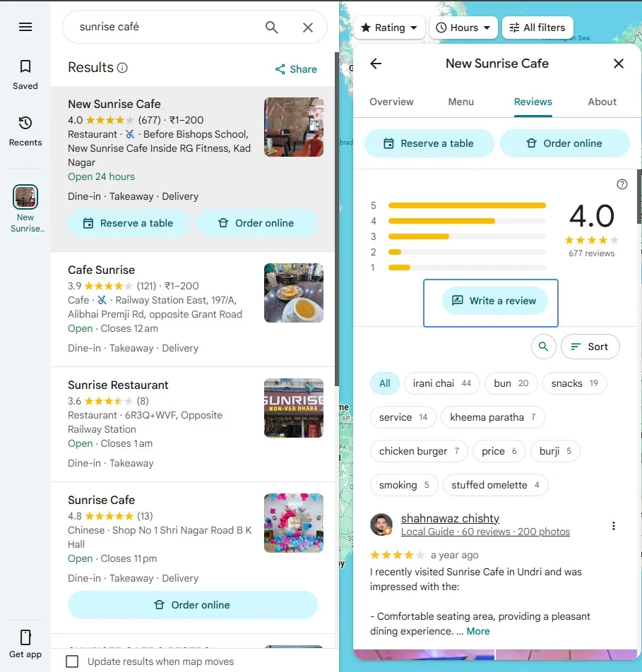Open Recents from the sidebar
Viewport: 642px width, 672px height.
pos(25,131)
